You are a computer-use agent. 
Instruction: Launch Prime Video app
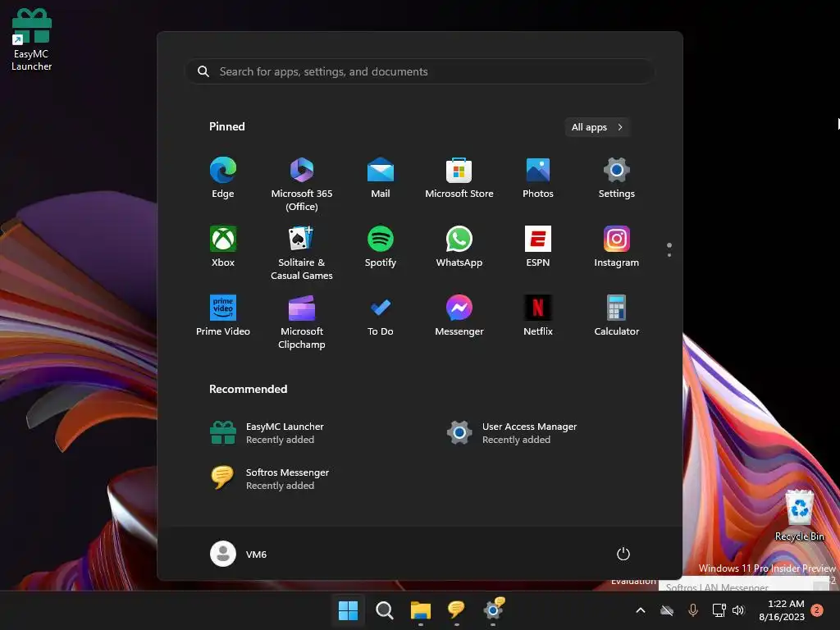click(x=223, y=316)
